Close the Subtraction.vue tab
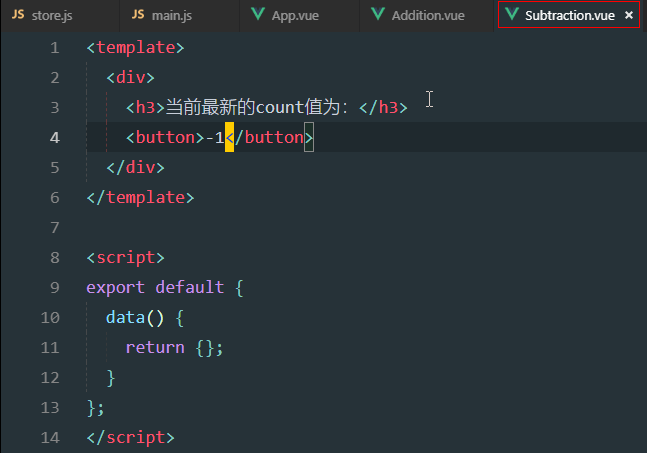The height and width of the screenshot is (453, 647). [629, 15]
